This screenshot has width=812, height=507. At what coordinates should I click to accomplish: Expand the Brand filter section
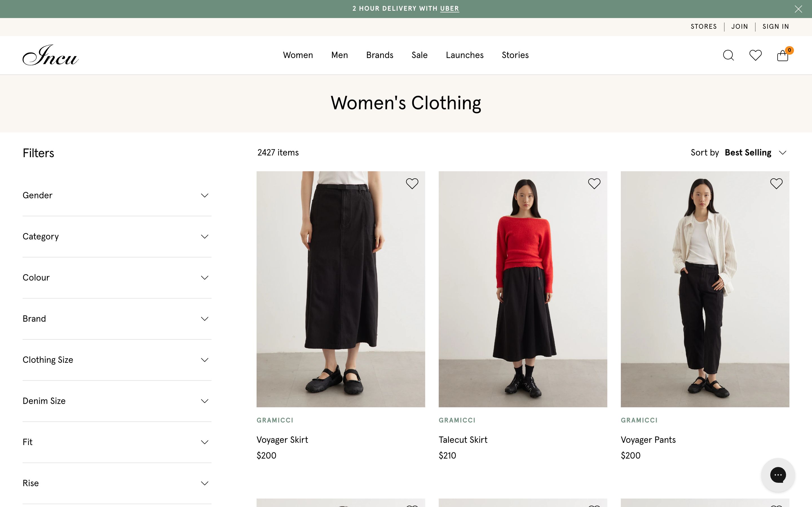pyautogui.click(x=116, y=319)
